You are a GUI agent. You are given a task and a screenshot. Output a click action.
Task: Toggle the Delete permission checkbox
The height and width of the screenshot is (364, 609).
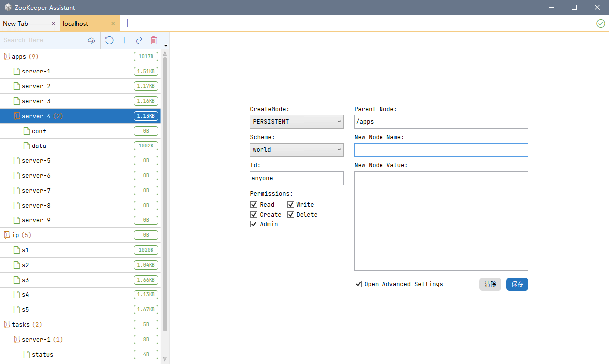(x=291, y=215)
